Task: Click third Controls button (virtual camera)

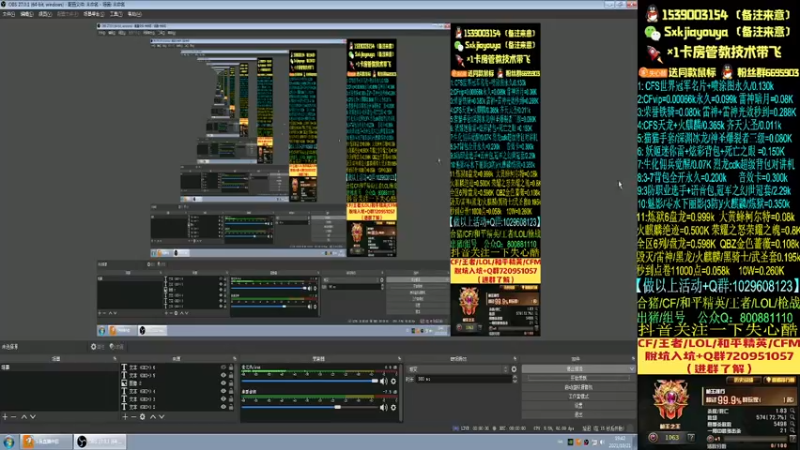Action: point(578,387)
